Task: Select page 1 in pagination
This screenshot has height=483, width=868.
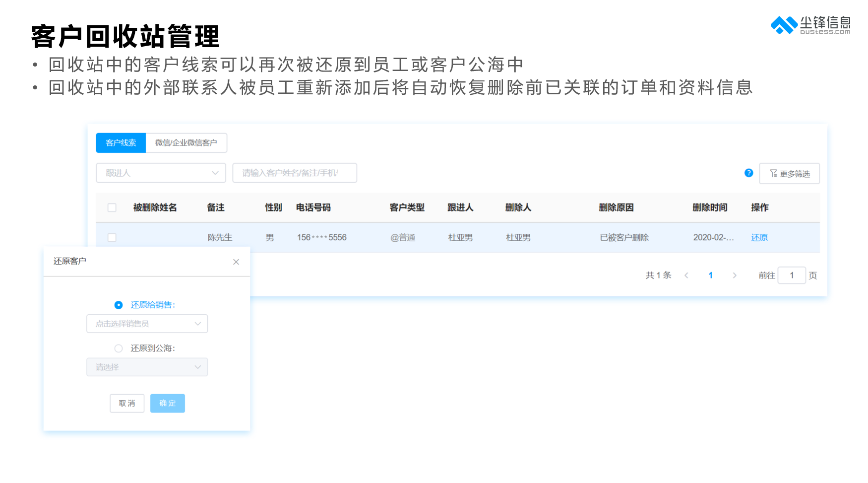Action: point(710,275)
